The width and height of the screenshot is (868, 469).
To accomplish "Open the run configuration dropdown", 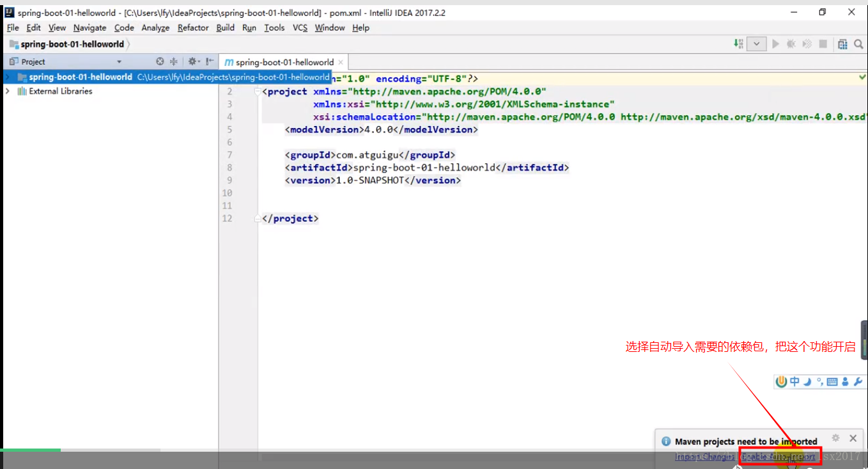I will pos(757,44).
